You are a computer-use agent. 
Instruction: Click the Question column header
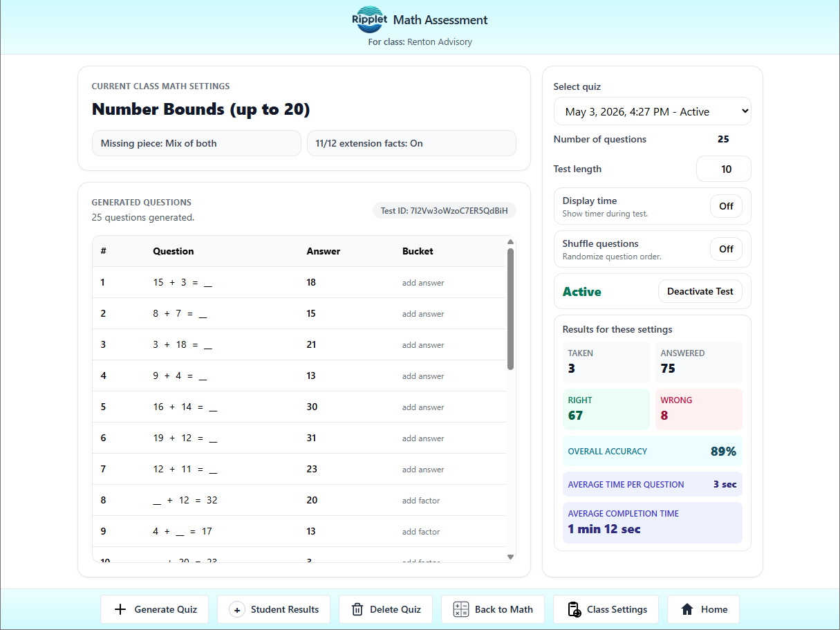tap(174, 251)
